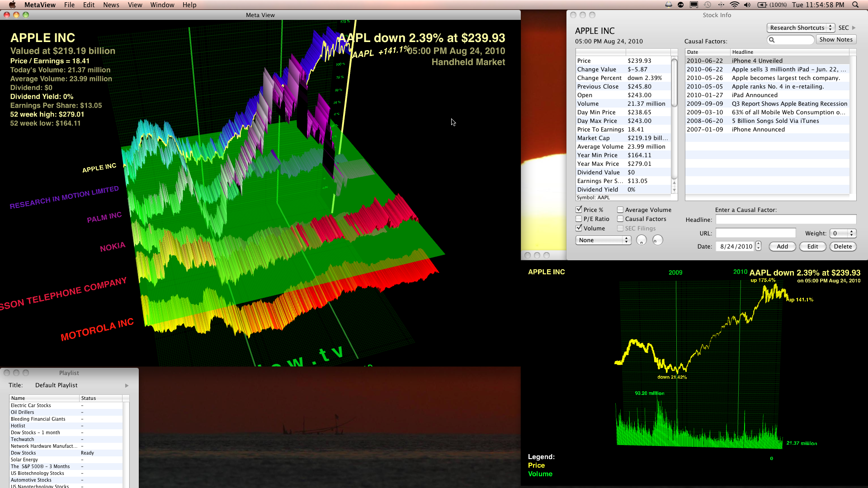Open the Time Machine status icon
Viewport: 868px width, 488px height.
(708, 5)
